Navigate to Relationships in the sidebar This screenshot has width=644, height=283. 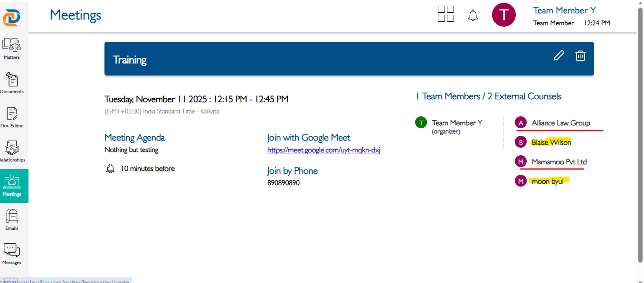(x=12, y=151)
